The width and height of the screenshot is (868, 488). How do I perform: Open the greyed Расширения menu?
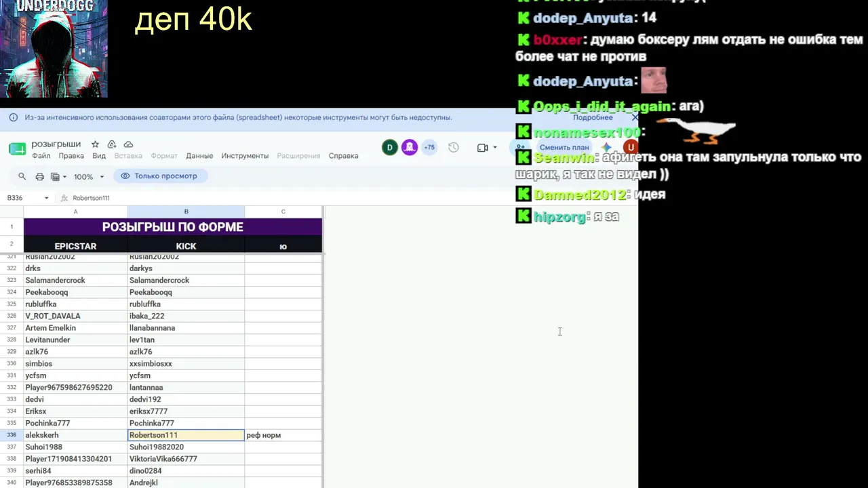pos(298,156)
